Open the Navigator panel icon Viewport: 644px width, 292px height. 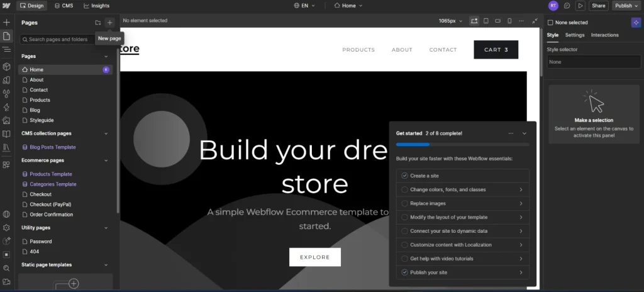6,50
